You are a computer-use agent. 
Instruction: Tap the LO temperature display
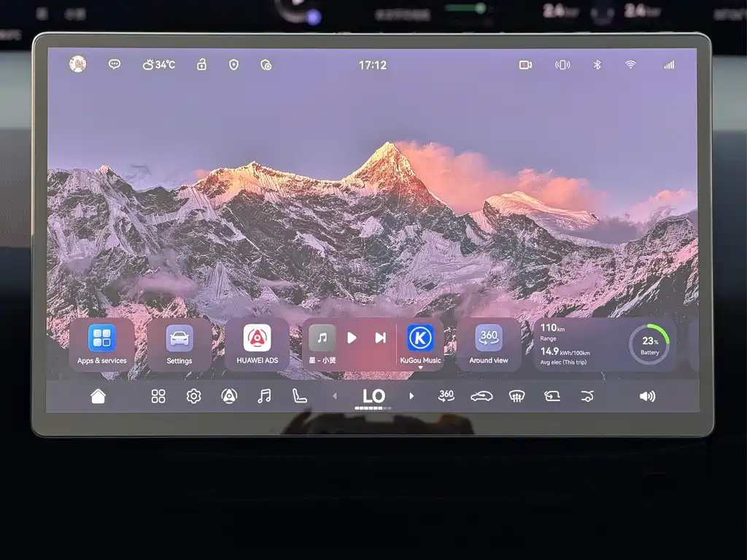pyautogui.click(x=373, y=396)
